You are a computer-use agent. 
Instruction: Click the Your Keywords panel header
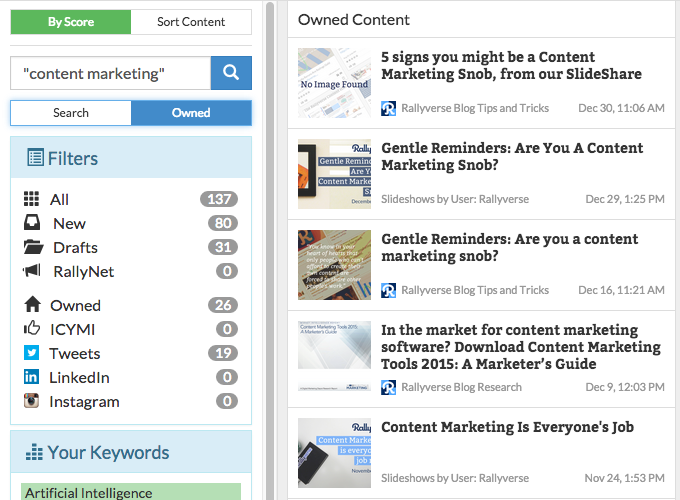[131, 452]
